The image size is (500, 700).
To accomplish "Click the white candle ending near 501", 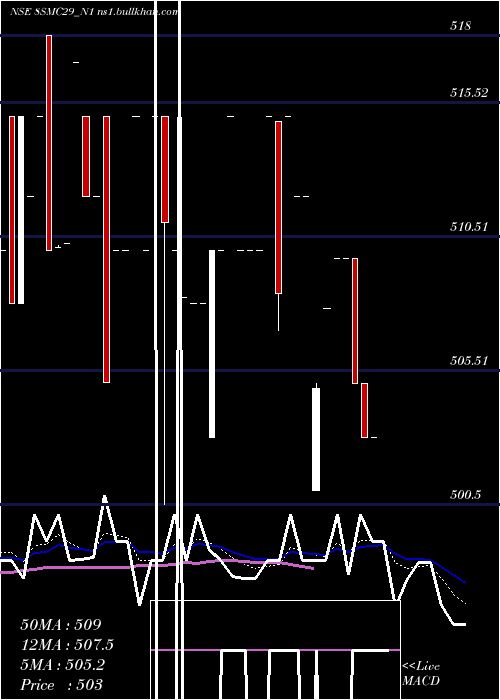I will [x=316, y=439].
